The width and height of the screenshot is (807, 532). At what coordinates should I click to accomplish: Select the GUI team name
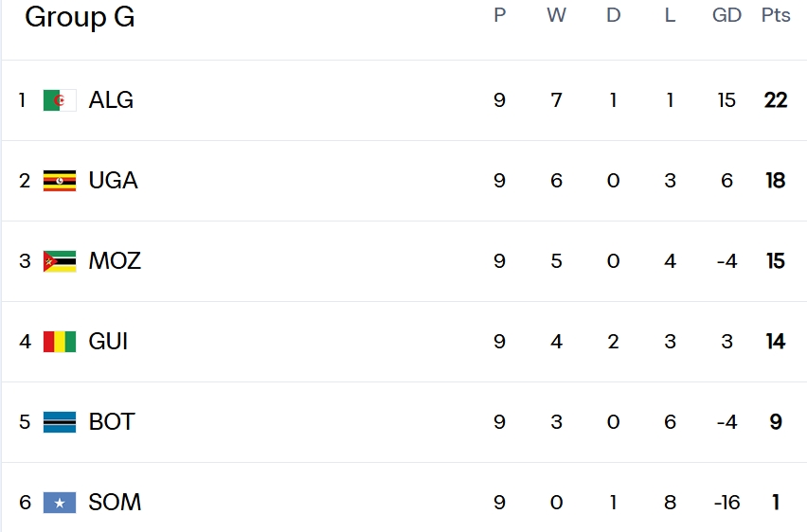(108, 342)
